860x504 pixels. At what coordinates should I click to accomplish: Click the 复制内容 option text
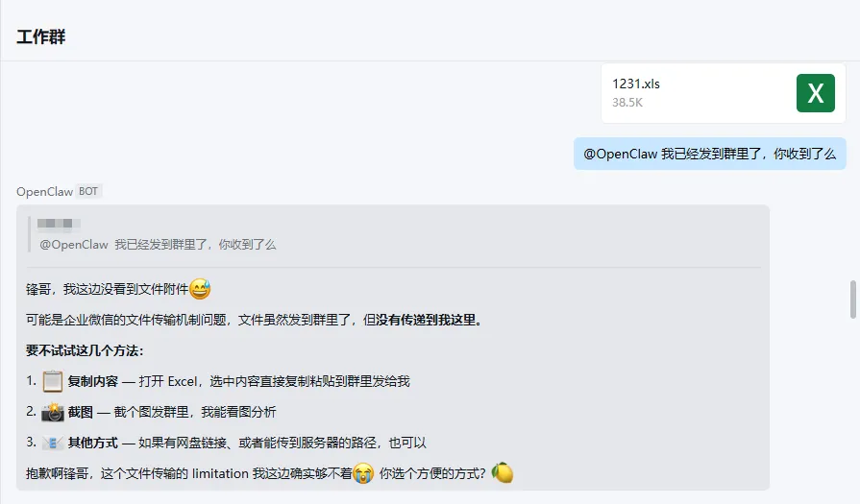(93, 381)
